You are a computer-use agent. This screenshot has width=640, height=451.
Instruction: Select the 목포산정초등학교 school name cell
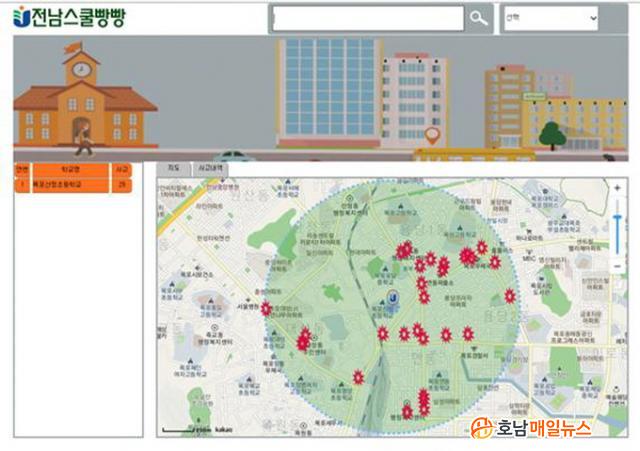coord(68,185)
